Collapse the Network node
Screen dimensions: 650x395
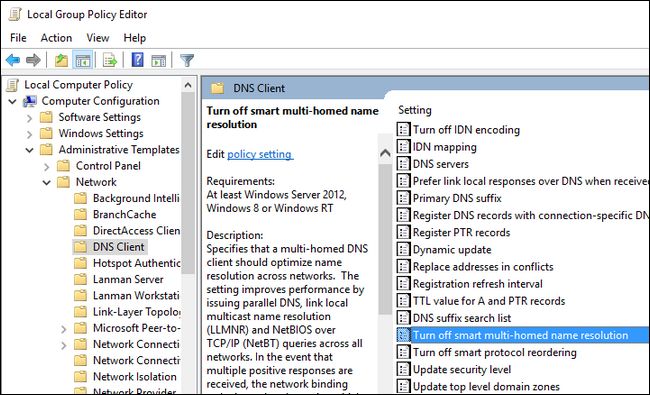pyautogui.click(x=46, y=182)
